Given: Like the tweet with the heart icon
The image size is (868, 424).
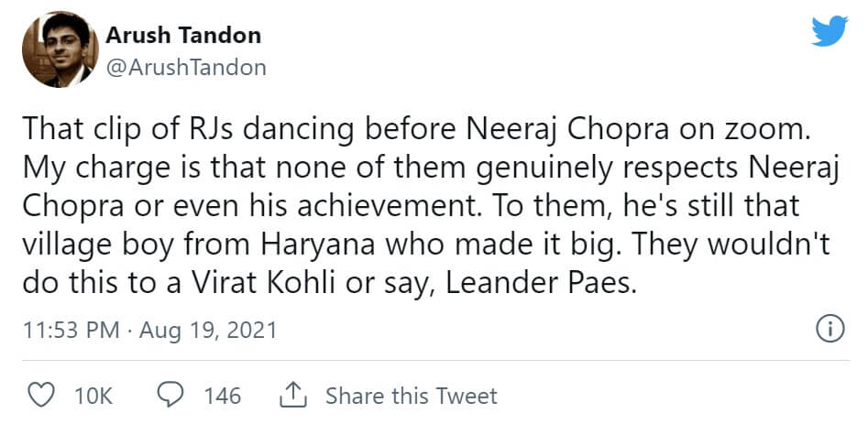Looking at the screenshot, I should tap(40, 396).
